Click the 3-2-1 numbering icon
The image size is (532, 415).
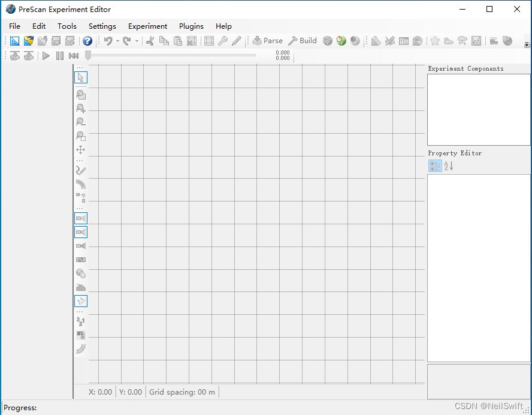coord(81,321)
